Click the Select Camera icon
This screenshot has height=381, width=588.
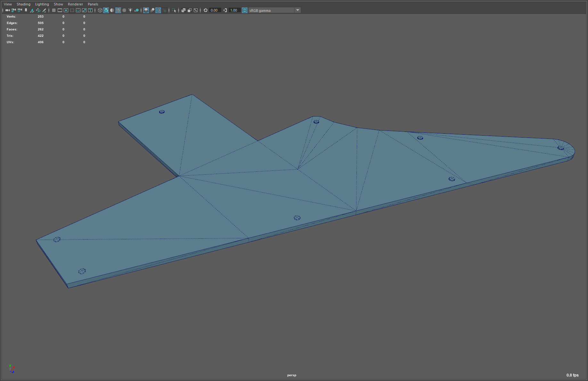7,10
